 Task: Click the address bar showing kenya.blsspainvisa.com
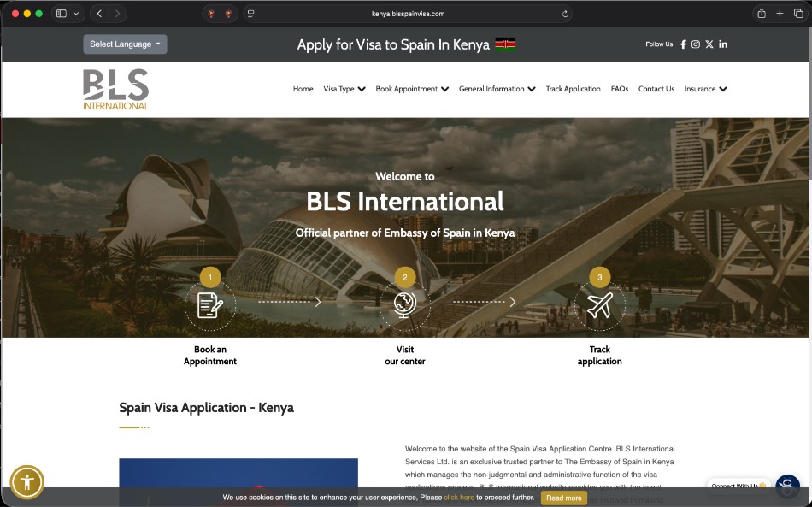[408, 14]
